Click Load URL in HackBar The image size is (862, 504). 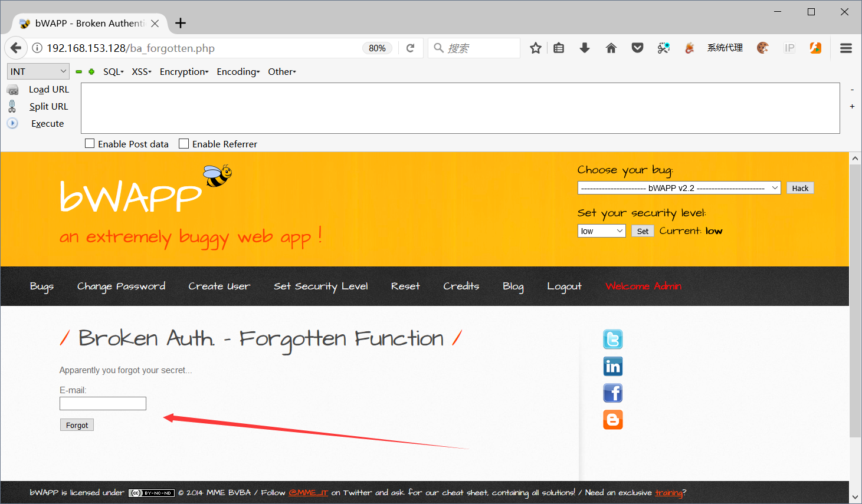point(49,90)
